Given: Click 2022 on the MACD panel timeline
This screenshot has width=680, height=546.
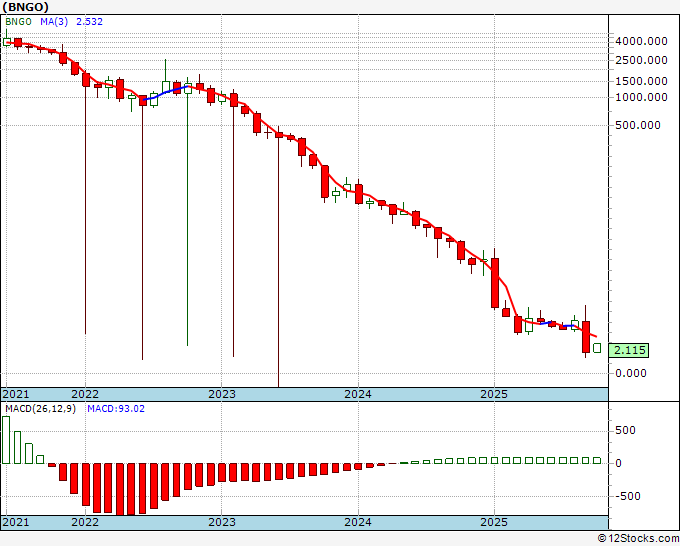Looking at the screenshot, I should click(85, 522).
